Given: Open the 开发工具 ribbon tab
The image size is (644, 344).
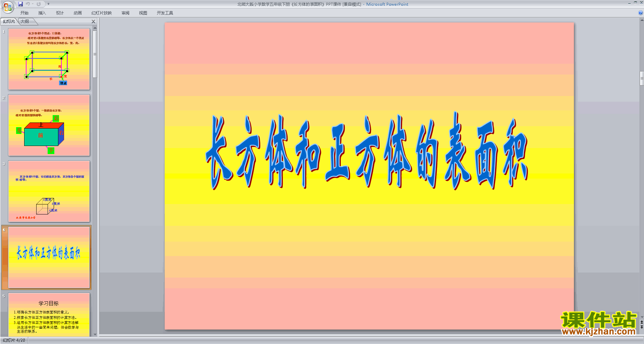Looking at the screenshot, I should [165, 13].
